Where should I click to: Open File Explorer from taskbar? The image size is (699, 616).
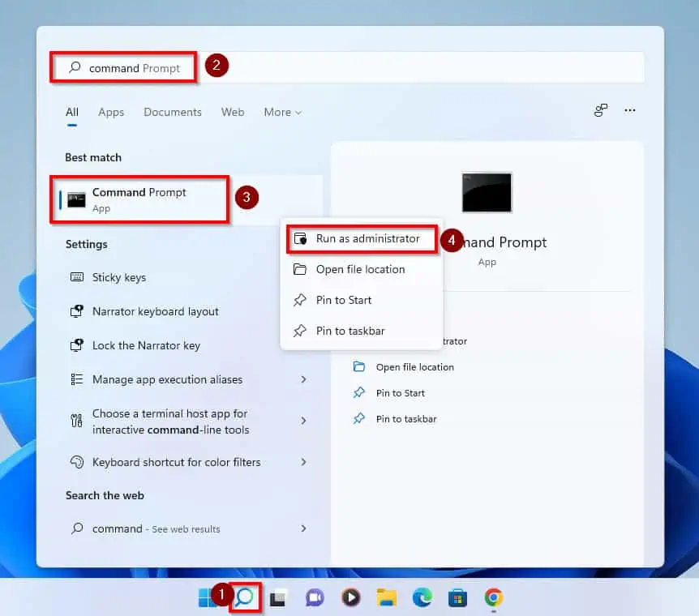point(387,597)
